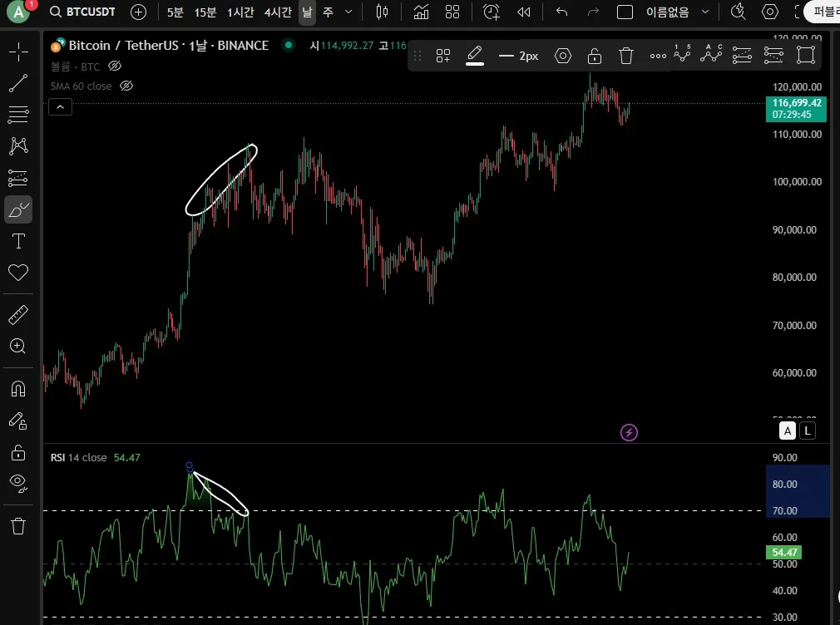
Task: Add a compare symbol with plus icon
Action: [x=138, y=12]
